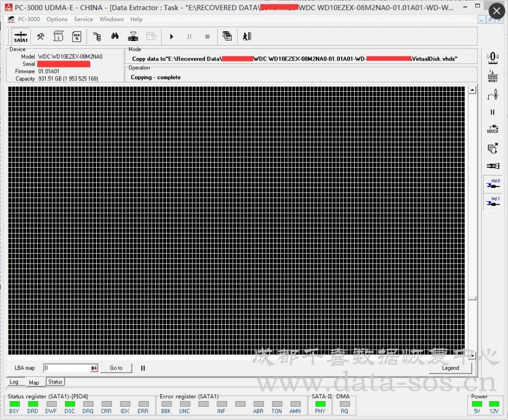Open the utilities wrench-and-hammer tool
The image size is (508, 420).
[x=40, y=36]
